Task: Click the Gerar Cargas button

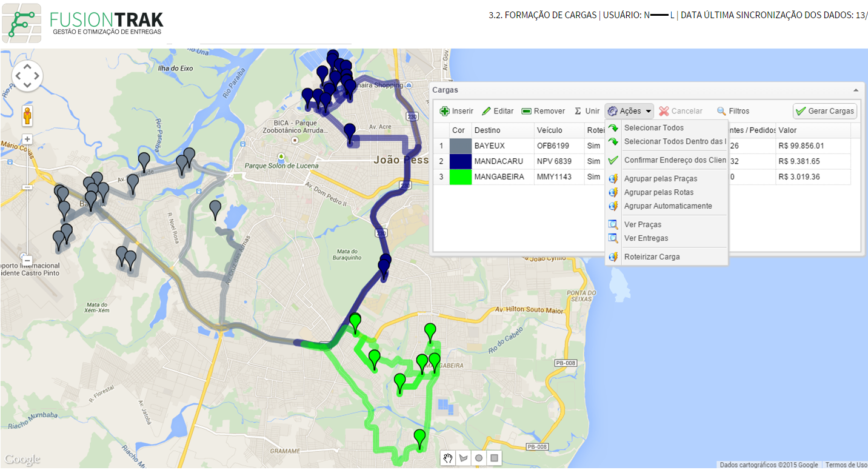Action: 825,111
